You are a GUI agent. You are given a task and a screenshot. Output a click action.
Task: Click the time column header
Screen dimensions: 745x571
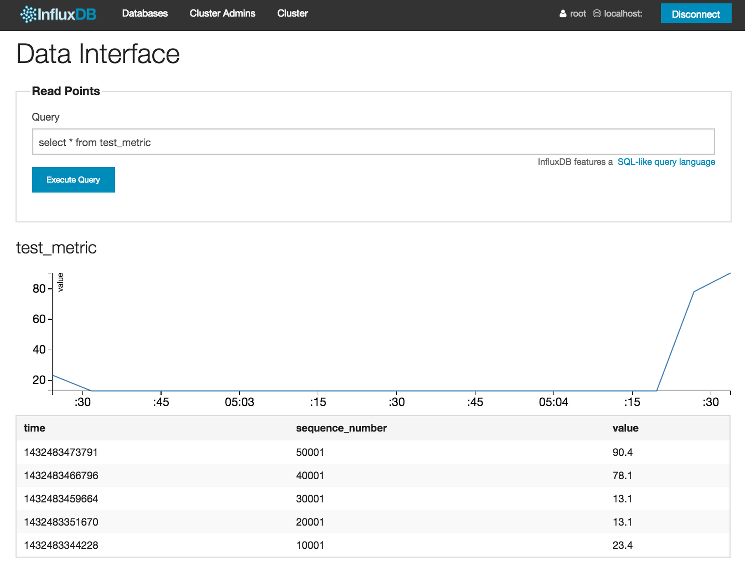coord(35,428)
